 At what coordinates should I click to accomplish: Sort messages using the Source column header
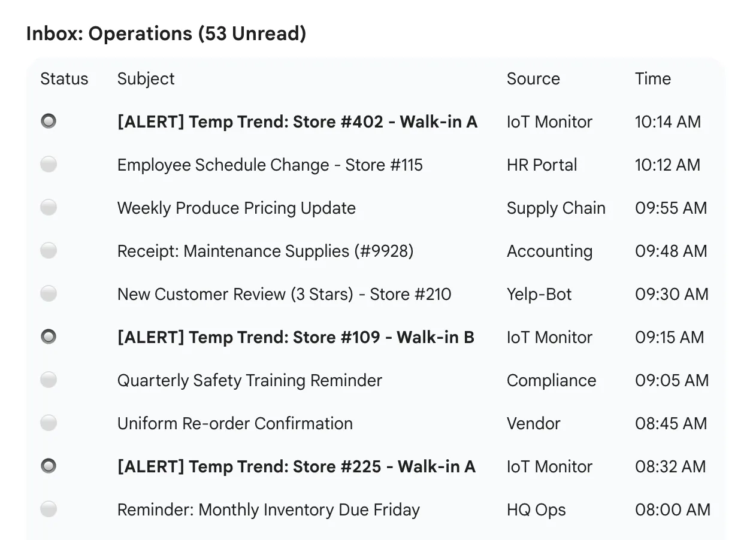click(x=533, y=78)
